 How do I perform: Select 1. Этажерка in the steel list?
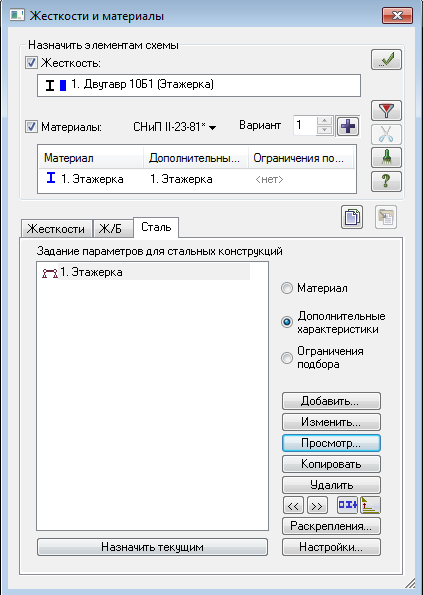(x=146, y=272)
